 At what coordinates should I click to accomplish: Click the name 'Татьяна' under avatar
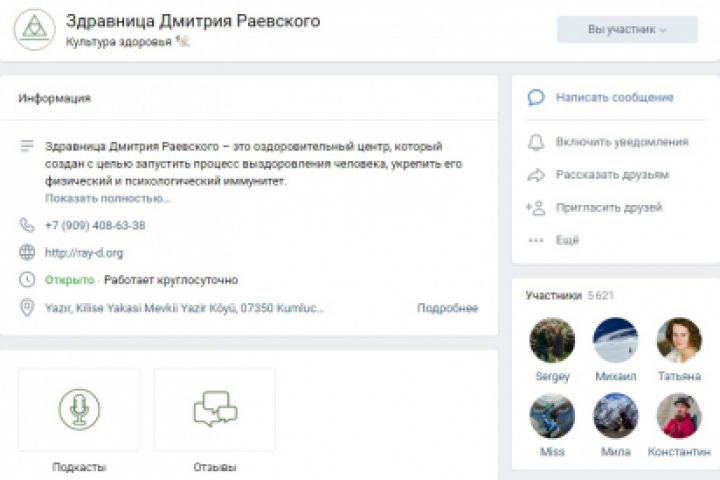(x=679, y=377)
